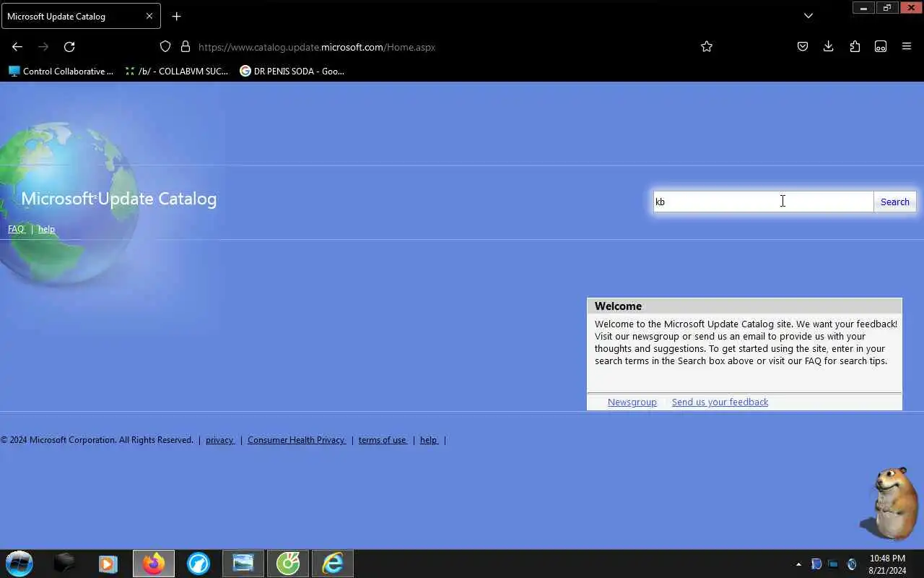Click the volume tray icon
Image resolution: width=924 pixels, height=578 pixels.
click(x=852, y=564)
